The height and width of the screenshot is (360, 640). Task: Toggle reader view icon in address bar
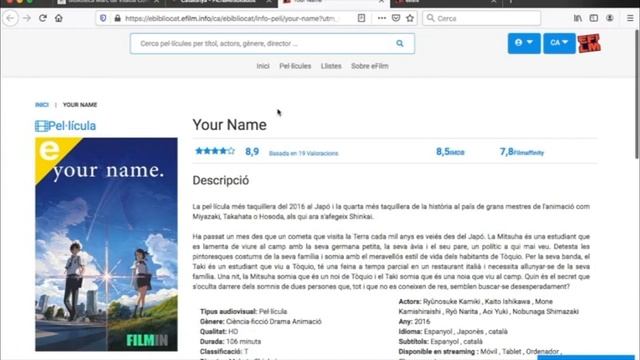click(x=361, y=18)
